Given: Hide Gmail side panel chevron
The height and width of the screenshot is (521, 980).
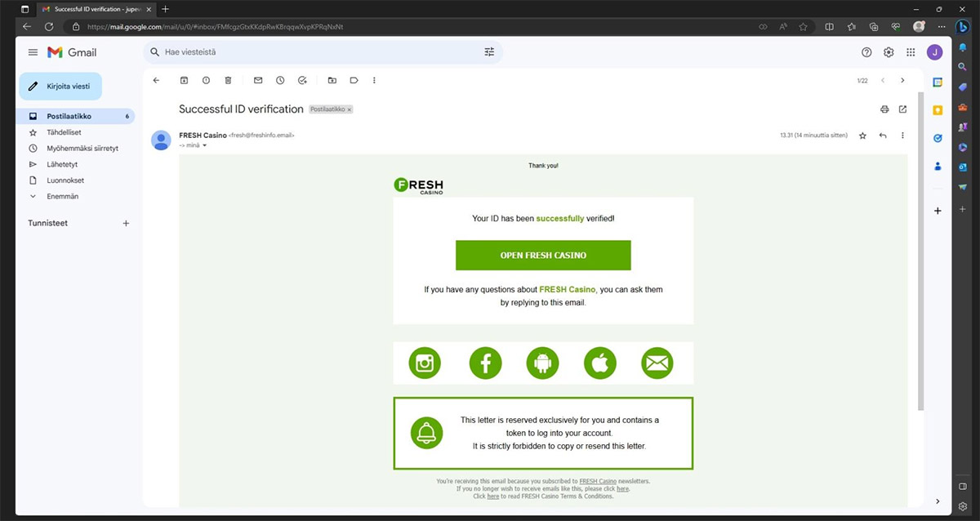Looking at the screenshot, I should pos(938,501).
